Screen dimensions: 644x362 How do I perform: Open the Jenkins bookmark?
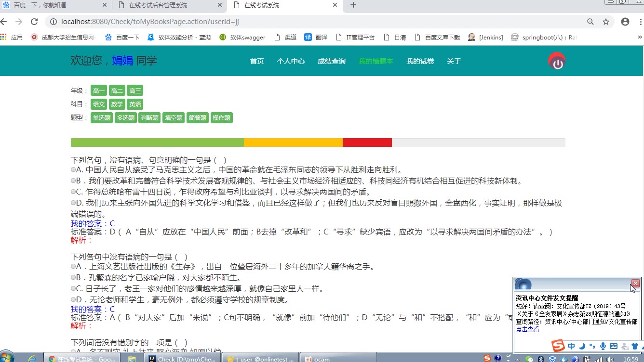click(x=486, y=37)
